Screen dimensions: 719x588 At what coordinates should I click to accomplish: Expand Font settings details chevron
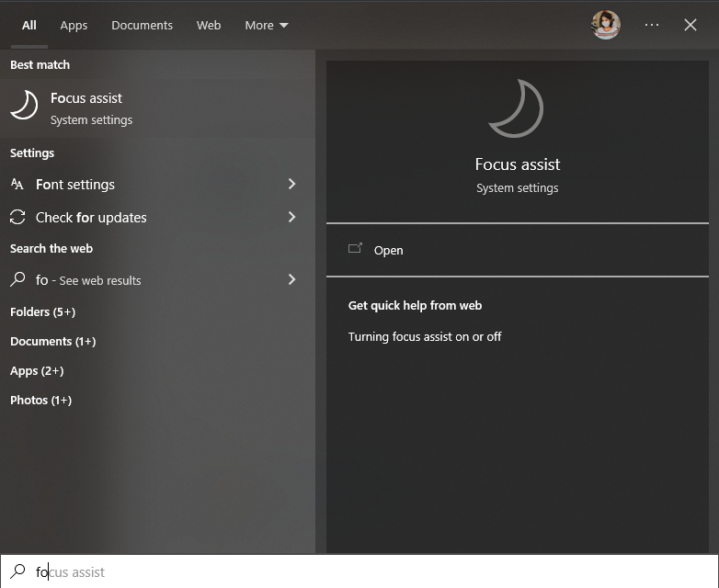coord(291,184)
